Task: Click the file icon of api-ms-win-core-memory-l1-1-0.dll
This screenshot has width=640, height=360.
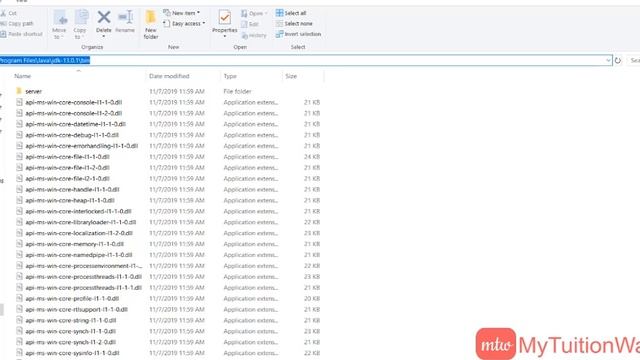Action: 19,244
